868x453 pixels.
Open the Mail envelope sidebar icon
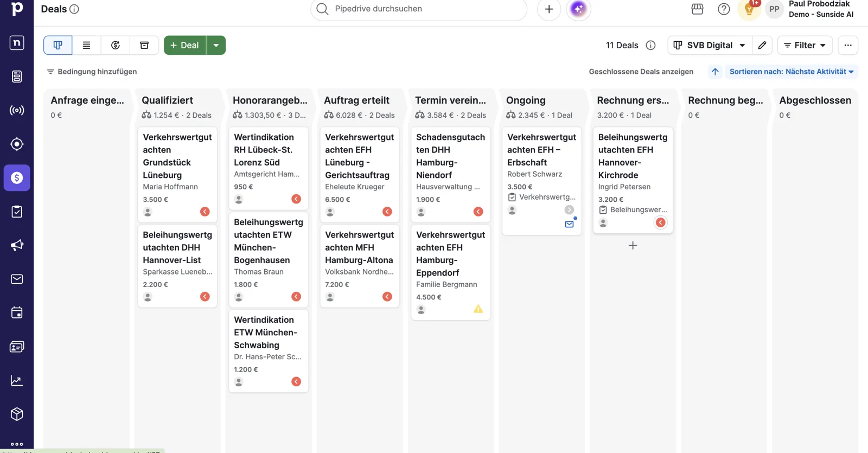click(17, 279)
